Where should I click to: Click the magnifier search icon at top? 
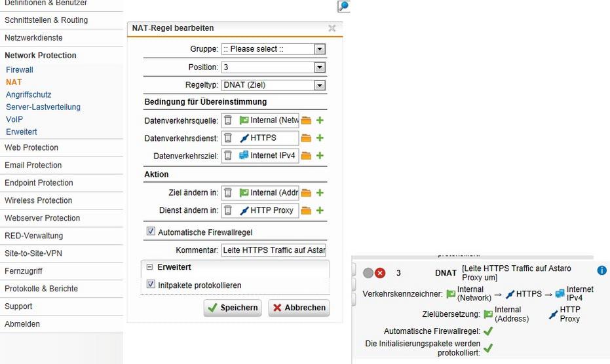coord(344,7)
